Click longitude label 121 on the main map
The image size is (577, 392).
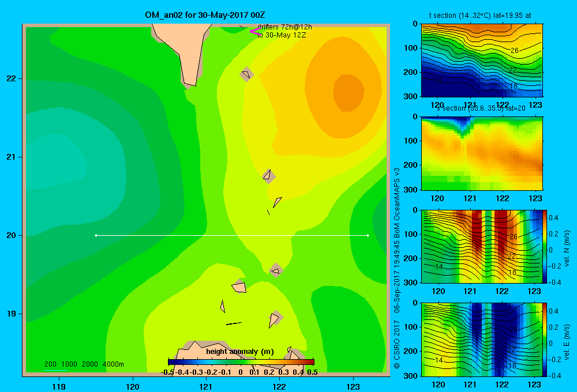(206, 386)
